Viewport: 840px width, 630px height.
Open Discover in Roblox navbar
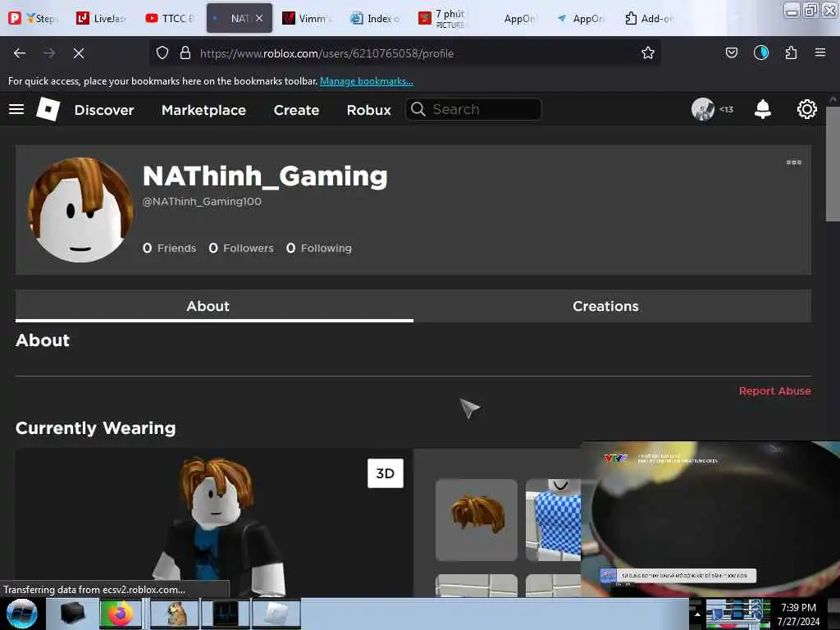(104, 110)
